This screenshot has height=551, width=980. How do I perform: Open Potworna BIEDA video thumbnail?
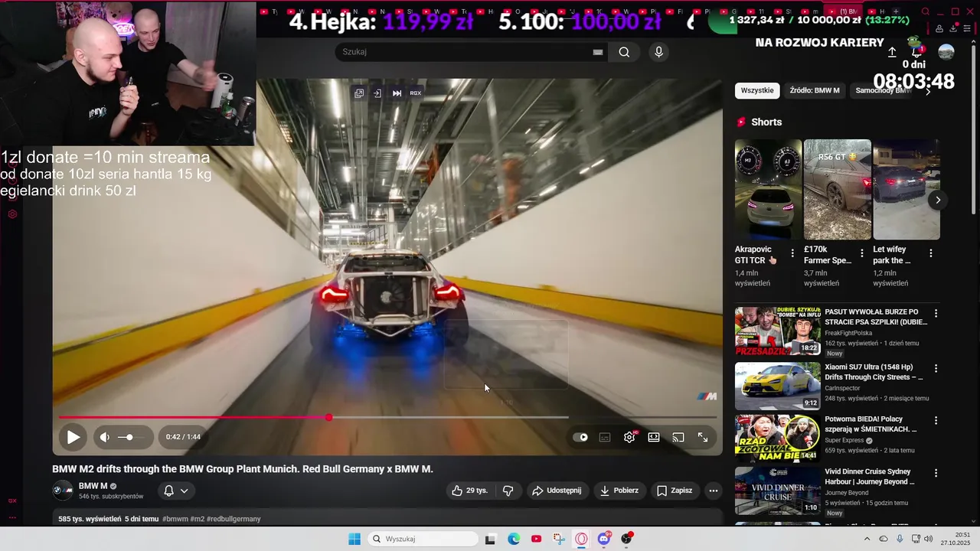point(777,439)
